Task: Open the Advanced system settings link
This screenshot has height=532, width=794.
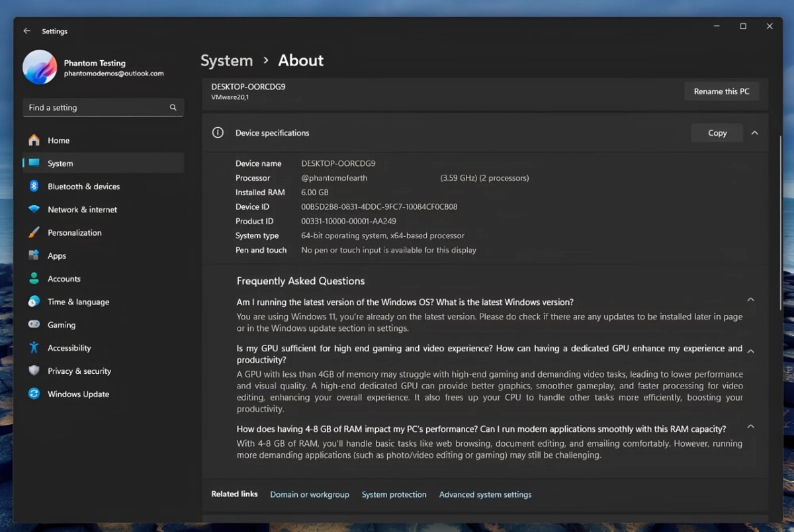Action: click(x=485, y=494)
